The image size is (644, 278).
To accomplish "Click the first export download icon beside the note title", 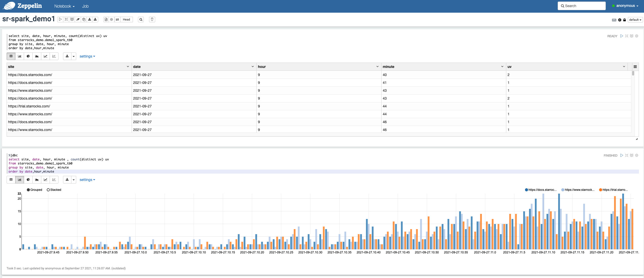I will pos(89,20).
